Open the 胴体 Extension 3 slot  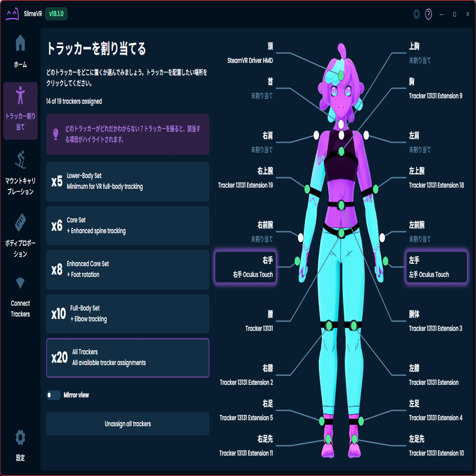click(436, 321)
